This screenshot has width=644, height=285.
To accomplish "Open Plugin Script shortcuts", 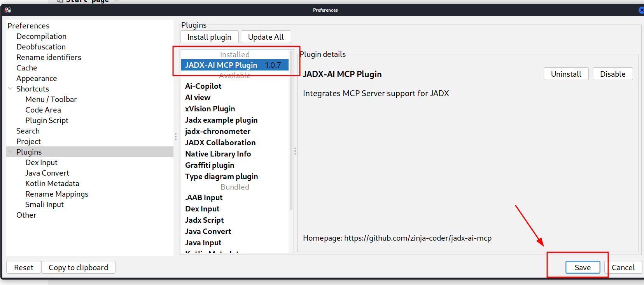I will click(x=47, y=120).
